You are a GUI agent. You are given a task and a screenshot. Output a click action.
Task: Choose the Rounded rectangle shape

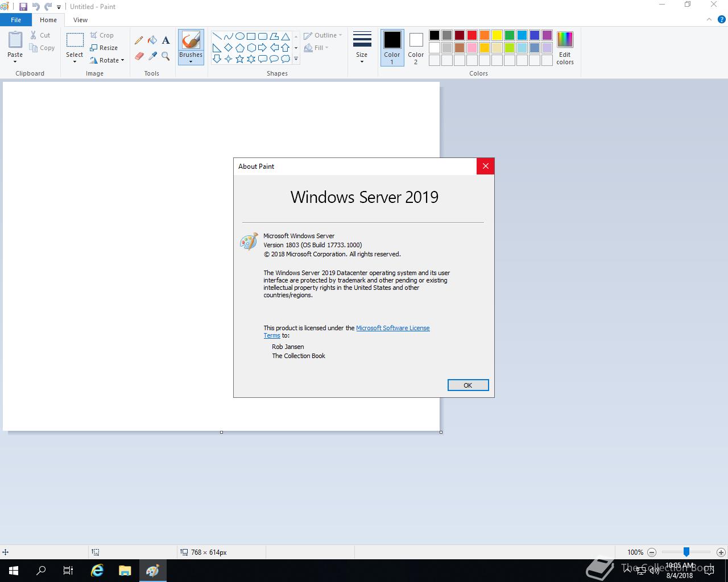[x=262, y=36]
